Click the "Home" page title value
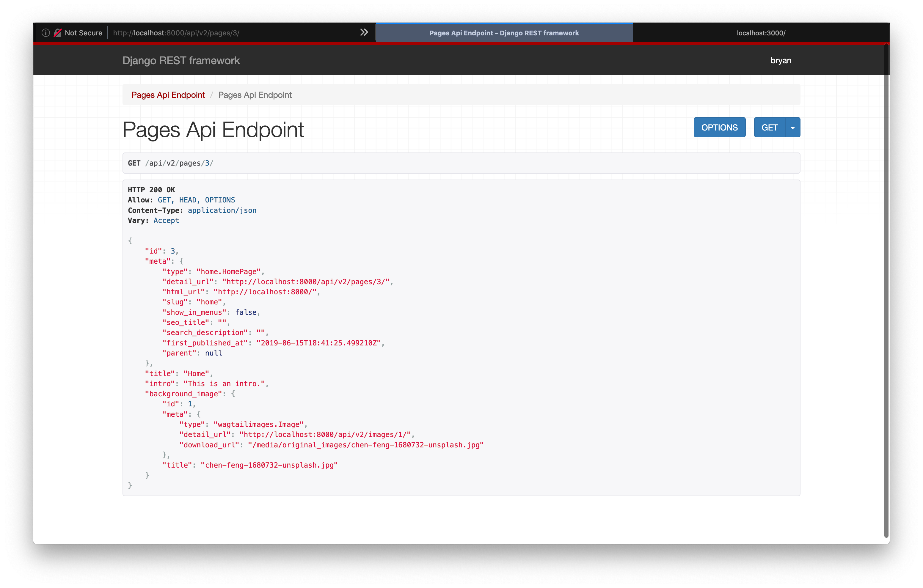The height and width of the screenshot is (588, 923). tap(196, 374)
